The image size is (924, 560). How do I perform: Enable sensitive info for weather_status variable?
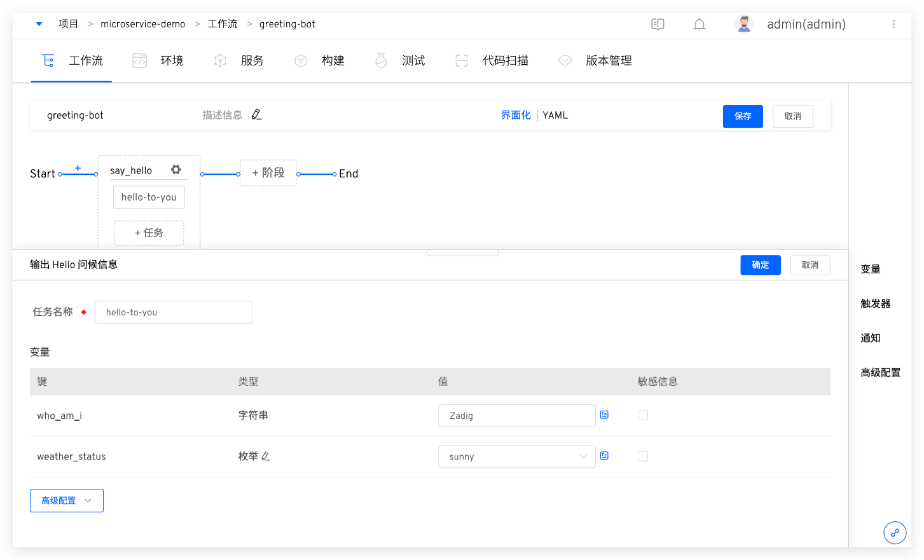click(643, 456)
